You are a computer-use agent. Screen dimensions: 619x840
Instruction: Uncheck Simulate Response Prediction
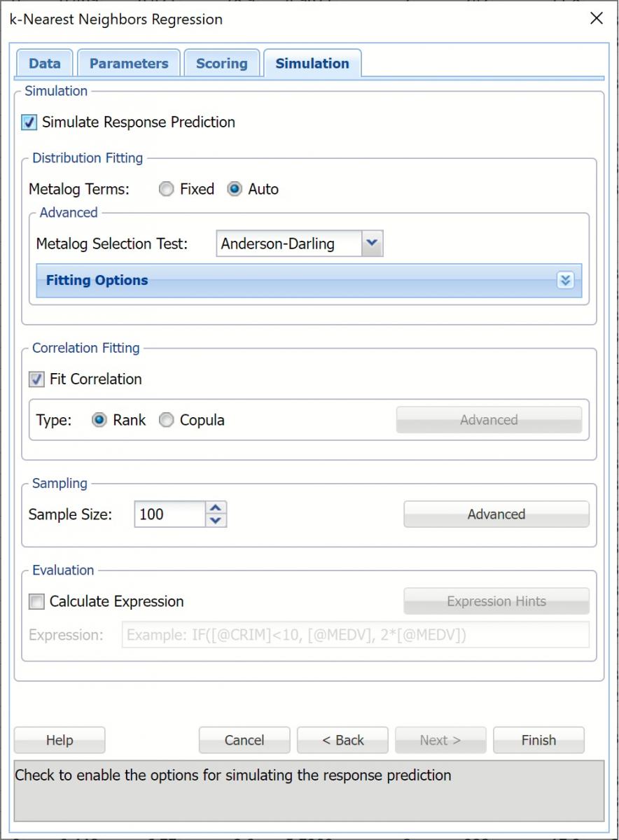tap(29, 122)
